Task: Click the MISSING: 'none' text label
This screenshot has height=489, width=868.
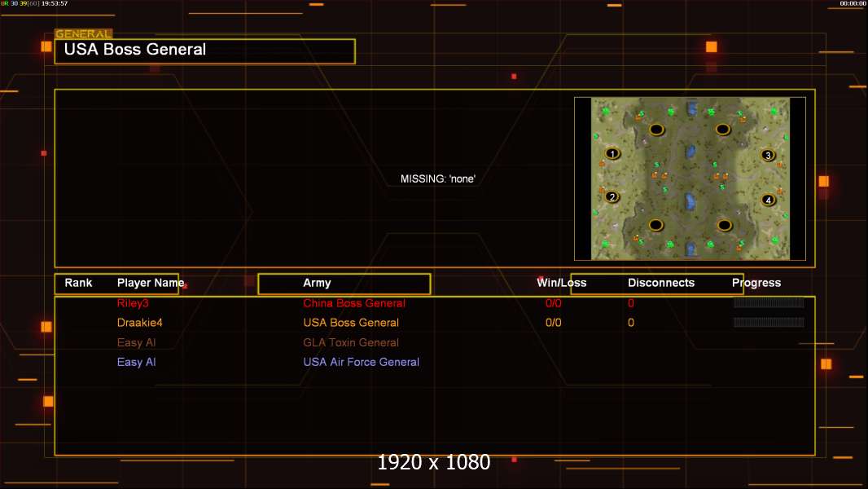Action: [438, 178]
